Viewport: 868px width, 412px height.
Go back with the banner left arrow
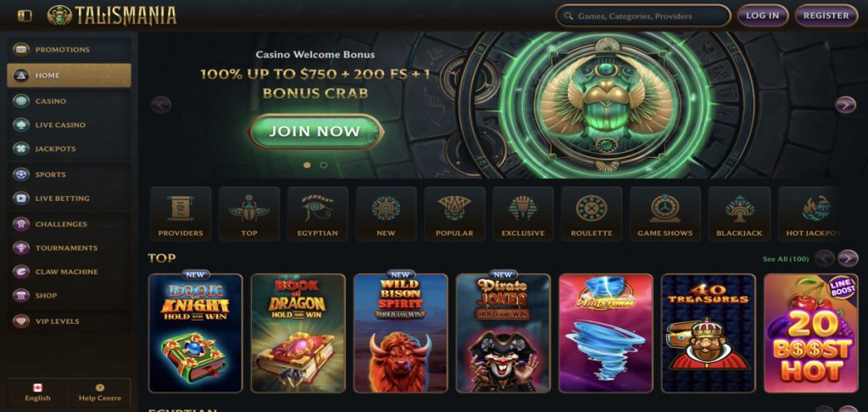tap(161, 104)
